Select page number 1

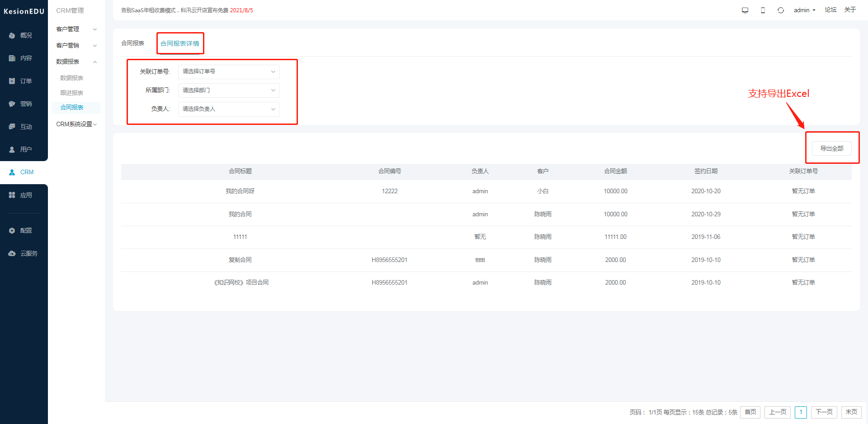pyautogui.click(x=801, y=412)
